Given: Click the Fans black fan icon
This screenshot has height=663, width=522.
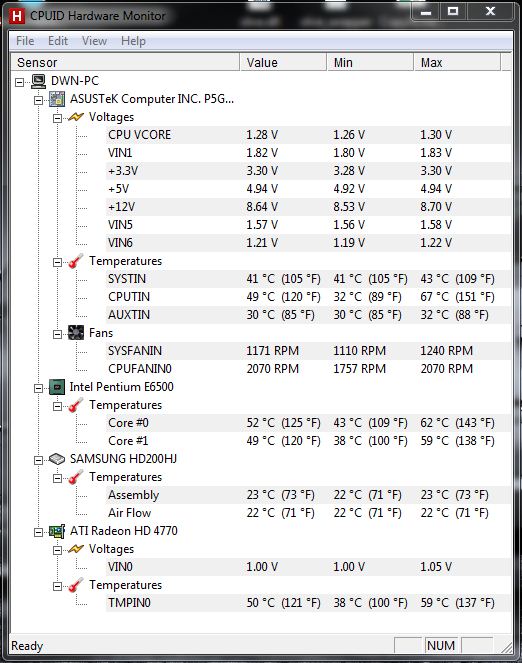Looking at the screenshot, I should (x=76, y=333).
